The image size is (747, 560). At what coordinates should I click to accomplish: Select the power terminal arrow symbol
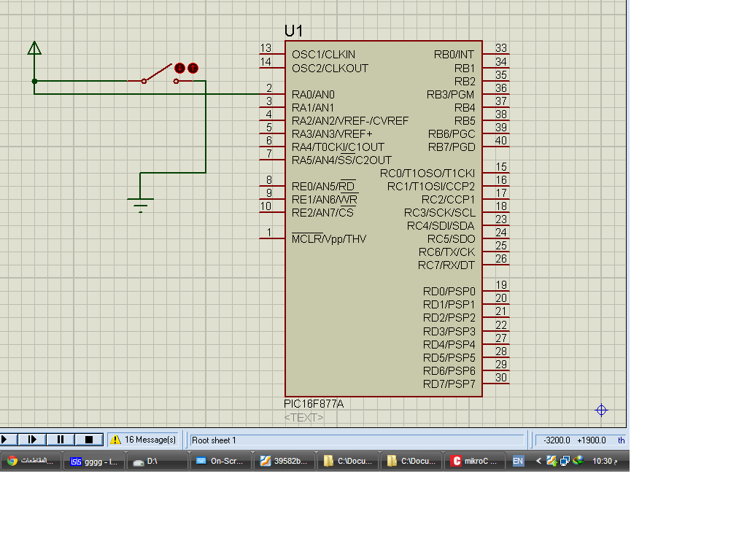[34, 48]
